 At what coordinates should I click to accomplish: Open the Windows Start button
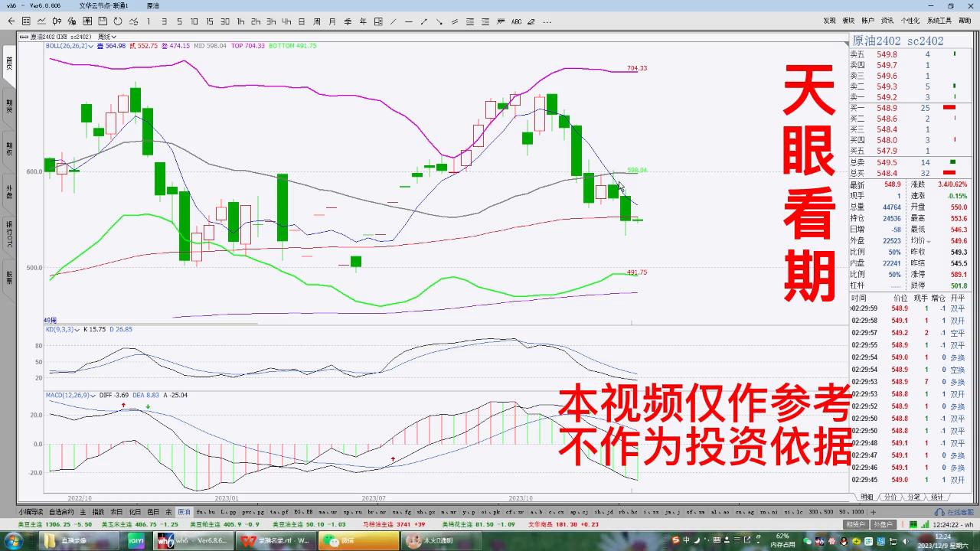coord(13,540)
